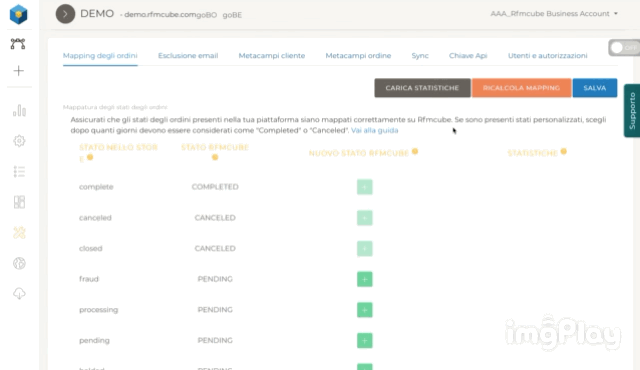Viewport: 640px width, 370px height.
Task: Expand sidebar with round arrow button
Action: point(65,14)
